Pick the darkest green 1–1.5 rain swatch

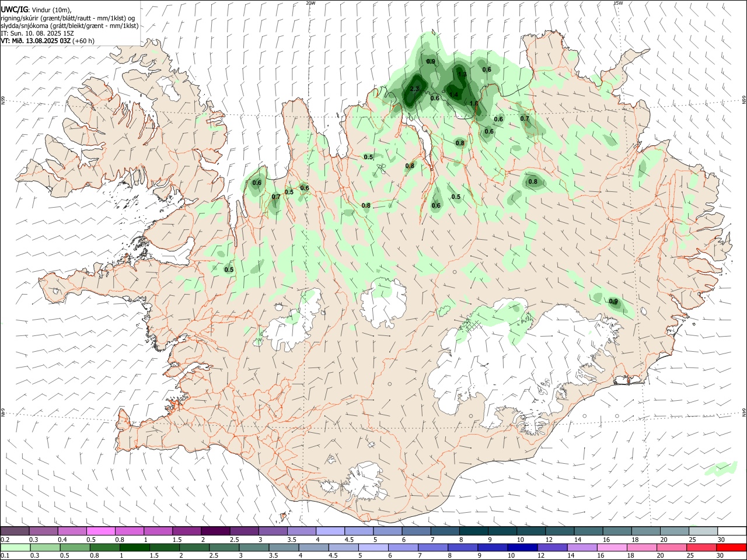(x=135, y=548)
